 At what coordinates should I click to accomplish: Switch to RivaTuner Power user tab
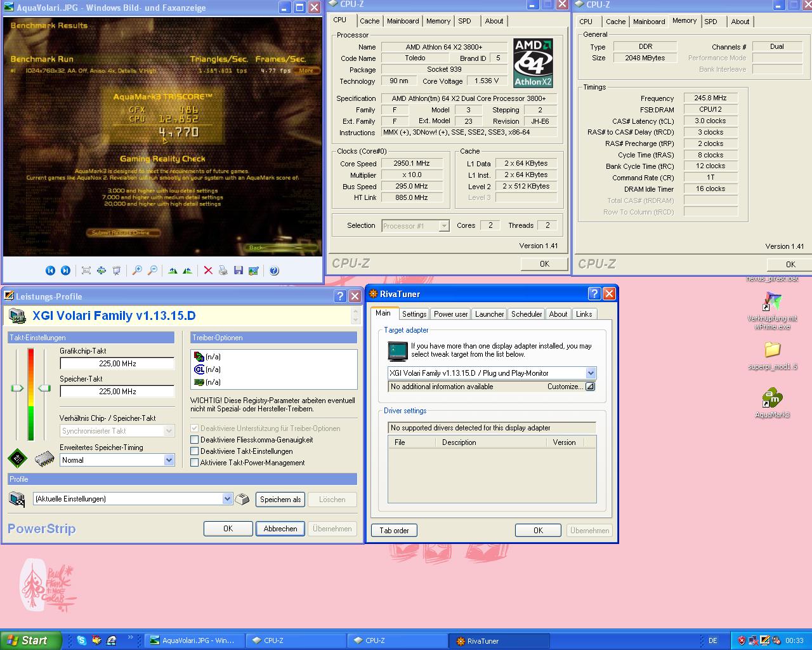[451, 314]
